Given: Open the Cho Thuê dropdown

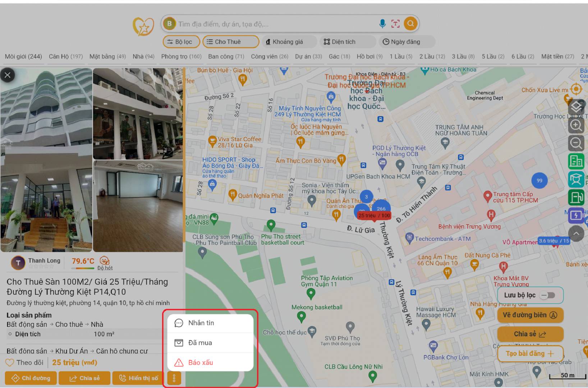Looking at the screenshot, I should coord(231,42).
